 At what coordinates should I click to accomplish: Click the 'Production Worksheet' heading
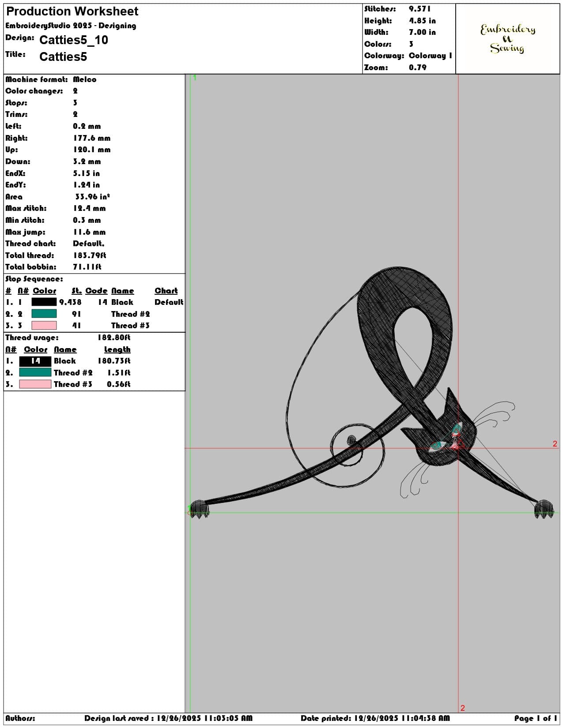tap(72, 11)
